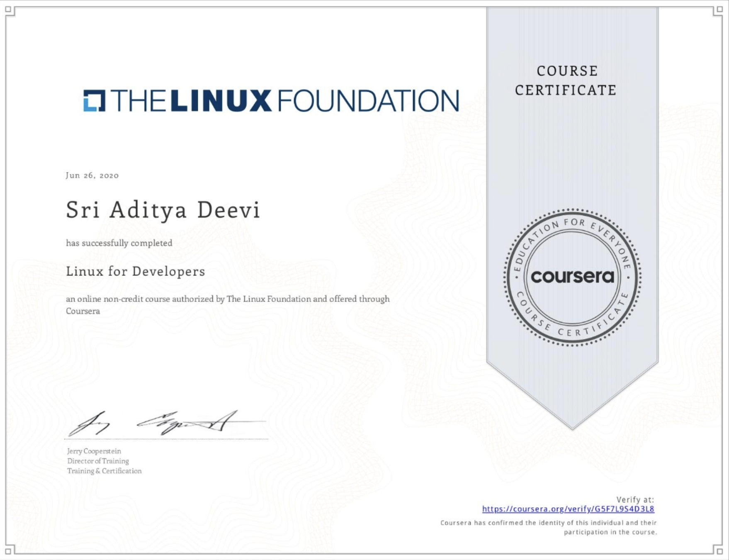
Task: Click the Director of Training line
Action: tap(98, 461)
